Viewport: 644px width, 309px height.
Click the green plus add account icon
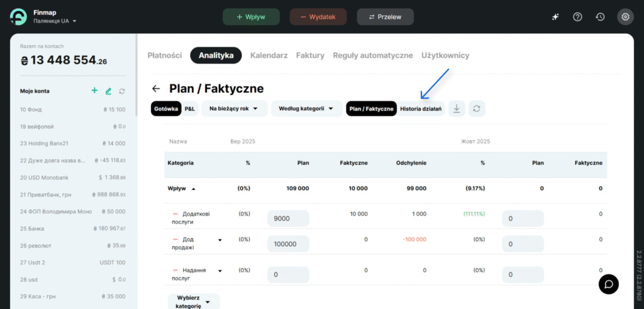click(x=94, y=91)
